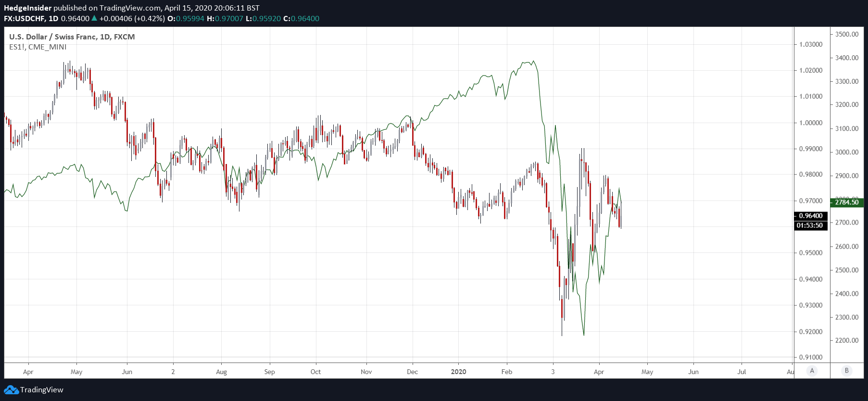Click the 0.93000 price axis label
Viewport: 868px width, 401px height.
pyautogui.click(x=811, y=305)
